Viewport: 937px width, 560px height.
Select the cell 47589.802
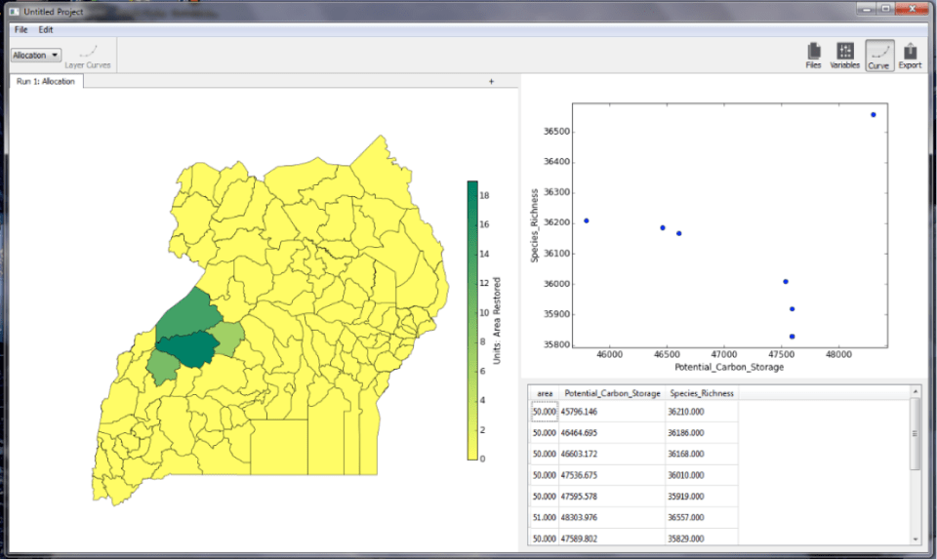pyautogui.click(x=612, y=538)
